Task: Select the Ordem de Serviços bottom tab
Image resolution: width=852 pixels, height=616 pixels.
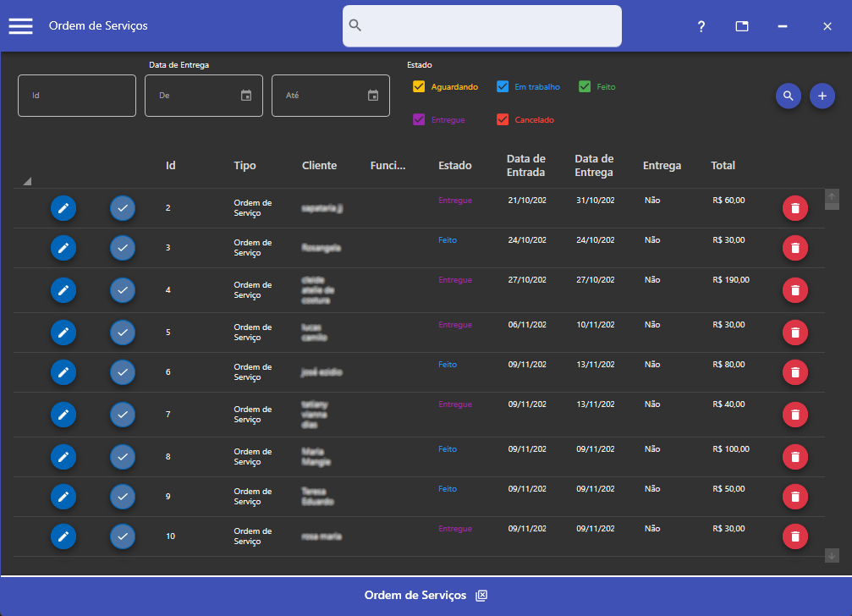Action: click(415, 596)
